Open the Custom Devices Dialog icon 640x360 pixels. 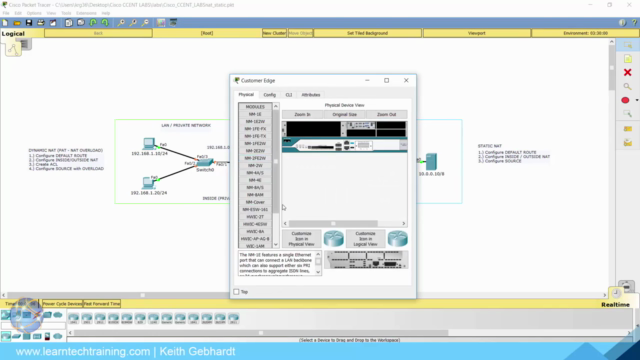(173, 23)
